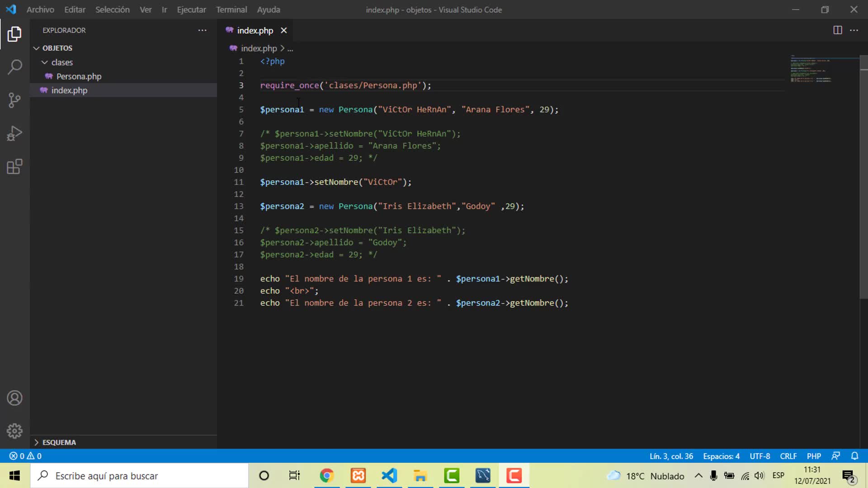868x488 pixels.
Task: Open notifications bell in status bar
Action: (x=854, y=456)
